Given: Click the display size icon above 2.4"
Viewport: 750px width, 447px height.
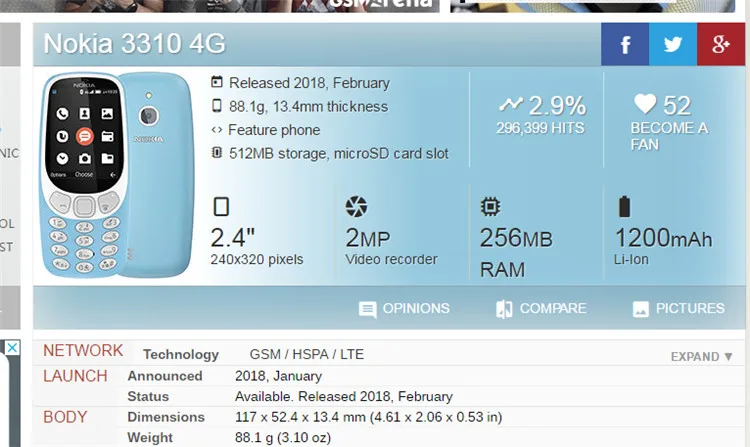Looking at the screenshot, I should (x=221, y=207).
